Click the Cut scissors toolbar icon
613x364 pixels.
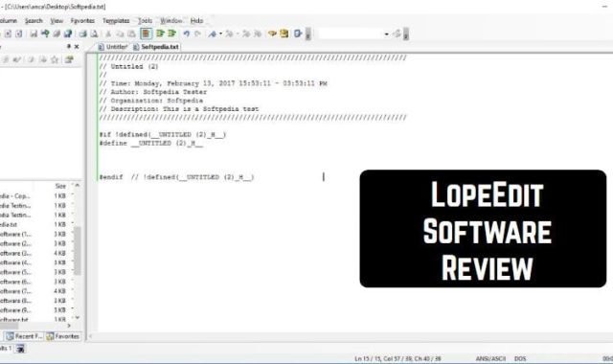coord(108,34)
